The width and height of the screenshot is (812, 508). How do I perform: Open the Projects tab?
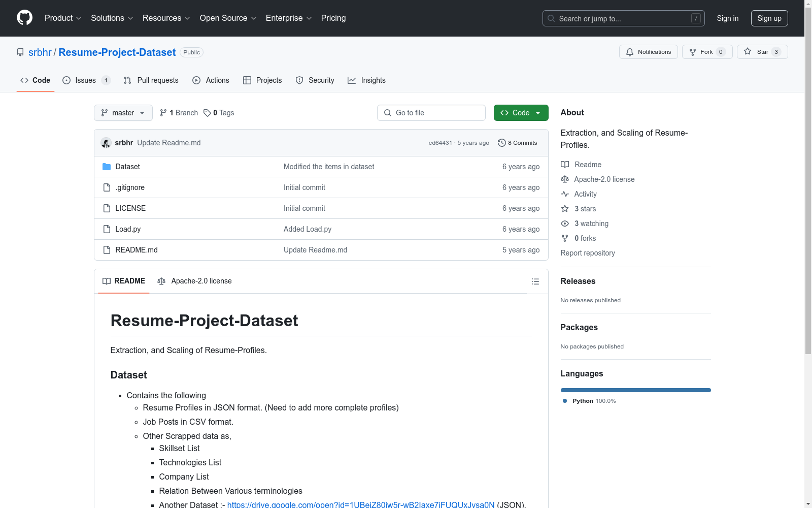click(x=262, y=80)
